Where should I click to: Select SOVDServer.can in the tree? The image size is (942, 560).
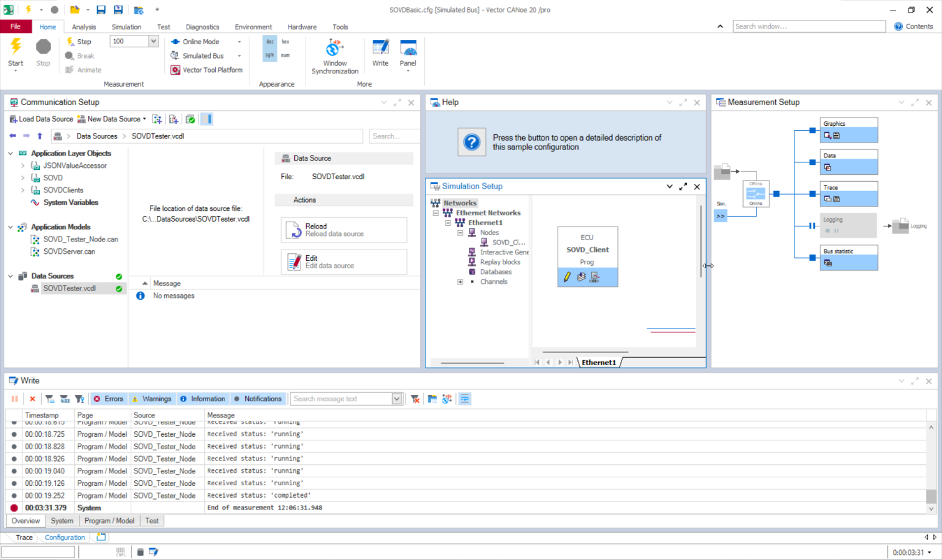tap(69, 252)
